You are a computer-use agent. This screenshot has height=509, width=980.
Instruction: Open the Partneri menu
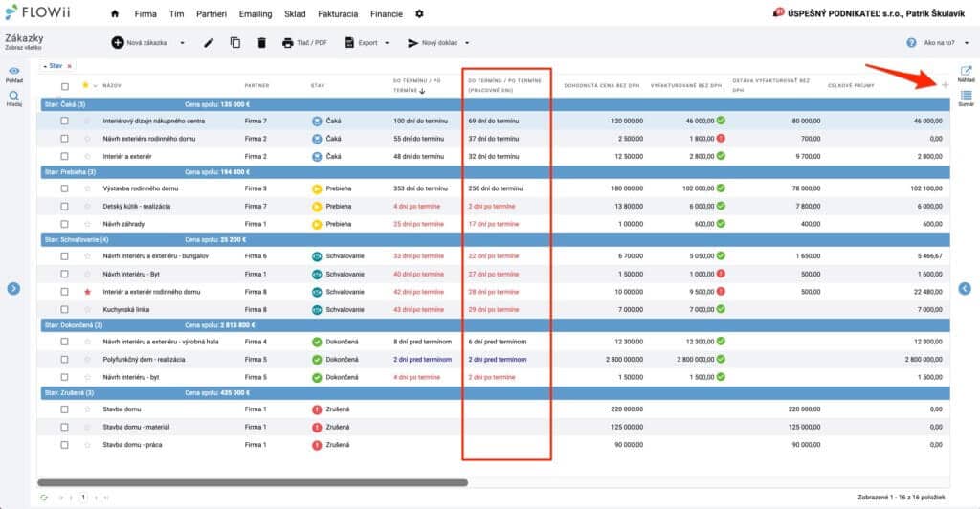pyautogui.click(x=212, y=13)
